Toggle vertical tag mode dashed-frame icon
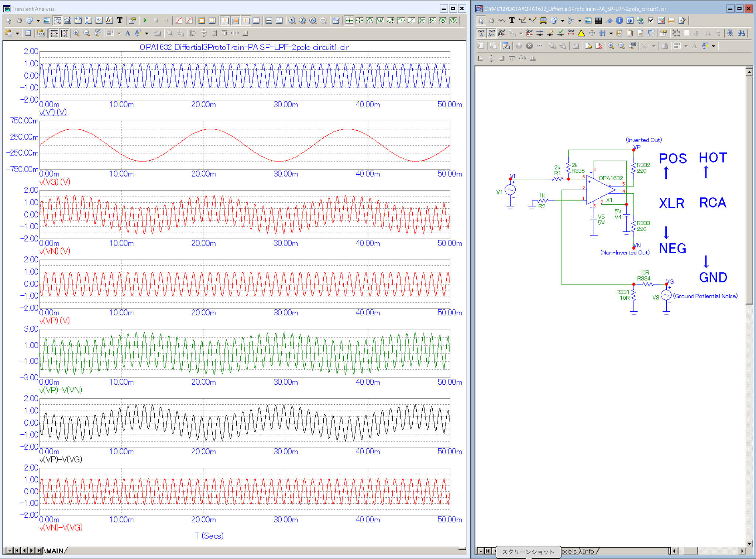 pyautogui.click(x=64, y=33)
